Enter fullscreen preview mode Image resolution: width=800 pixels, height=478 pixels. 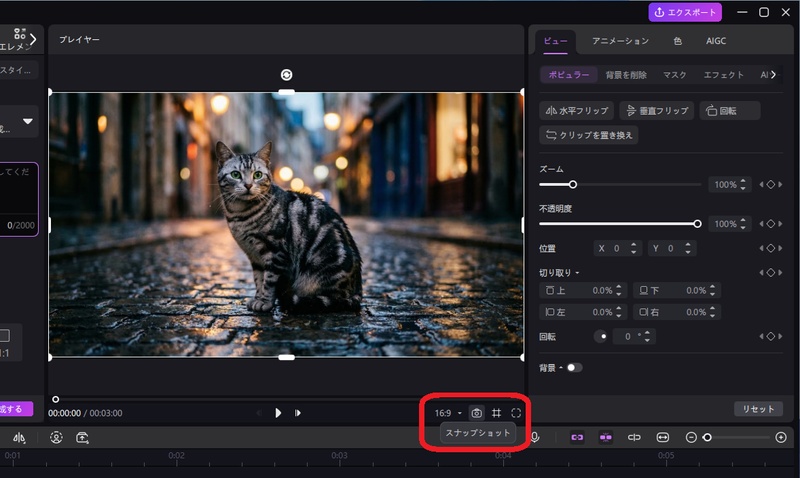(516, 413)
